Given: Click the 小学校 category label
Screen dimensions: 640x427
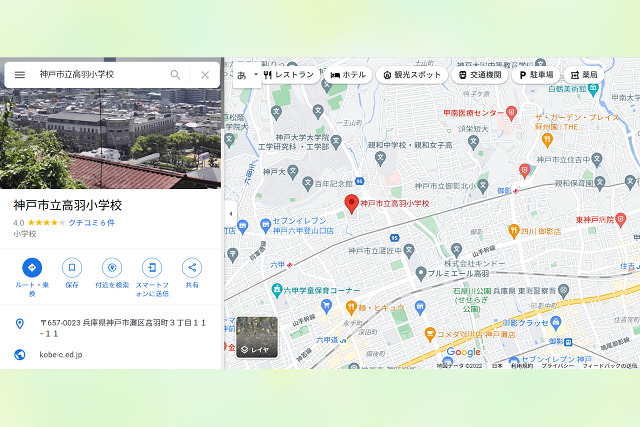Looking at the screenshot, I should tap(25, 234).
